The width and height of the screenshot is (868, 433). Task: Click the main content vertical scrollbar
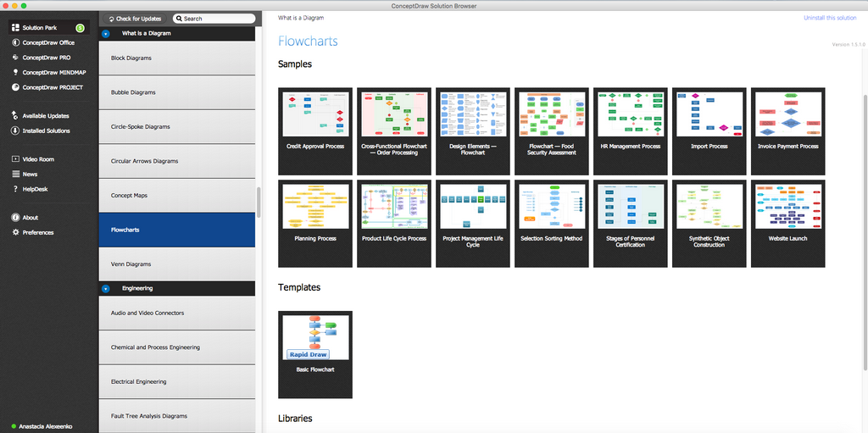point(865,232)
